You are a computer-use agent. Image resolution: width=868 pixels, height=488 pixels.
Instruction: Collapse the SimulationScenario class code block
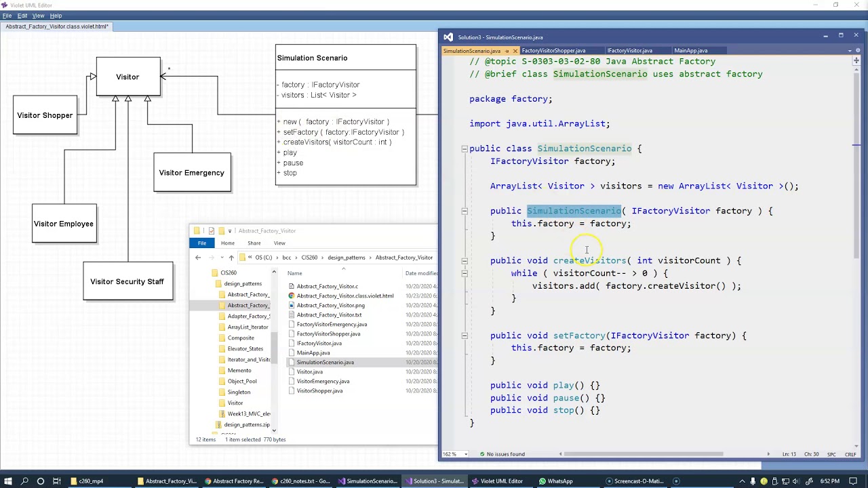click(465, 148)
